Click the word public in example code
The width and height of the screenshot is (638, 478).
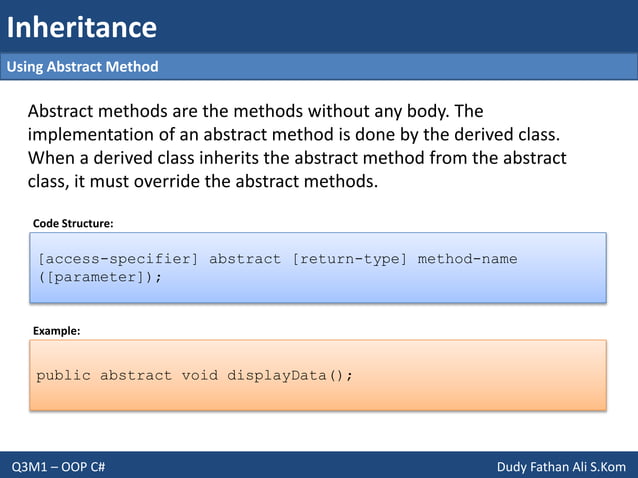[63, 375]
